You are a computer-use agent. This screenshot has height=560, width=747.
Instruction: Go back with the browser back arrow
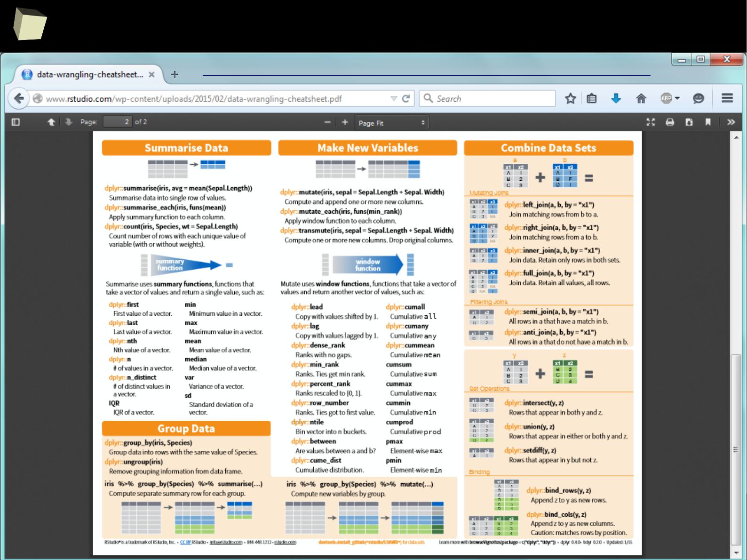pos(19,98)
